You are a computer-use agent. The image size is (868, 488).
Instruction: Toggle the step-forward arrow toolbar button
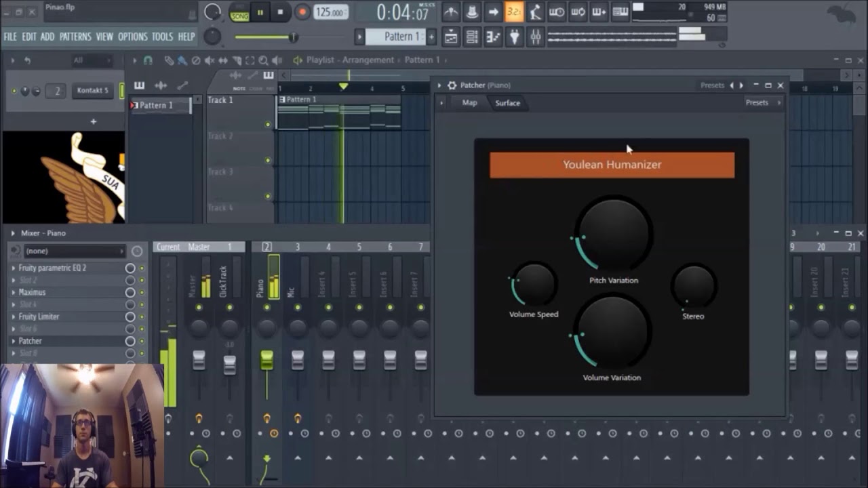(x=493, y=12)
